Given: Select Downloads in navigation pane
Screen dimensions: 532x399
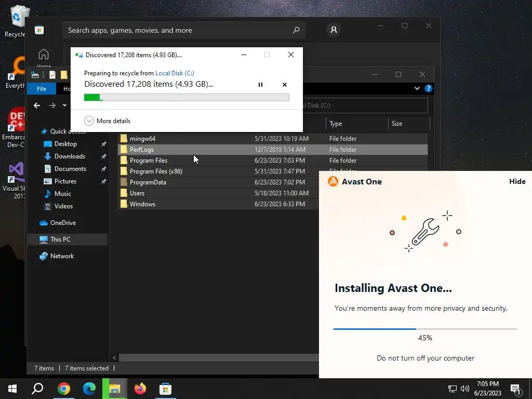Looking at the screenshot, I should pyautogui.click(x=70, y=156).
